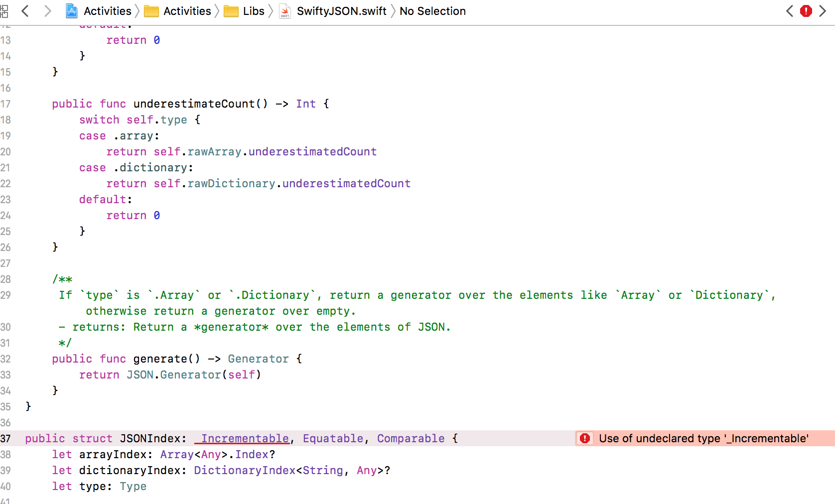This screenshot has width=835, height=504.
Task: Click line number 17 in gutter
Action: pyautogui.click(x=5, y=104)
